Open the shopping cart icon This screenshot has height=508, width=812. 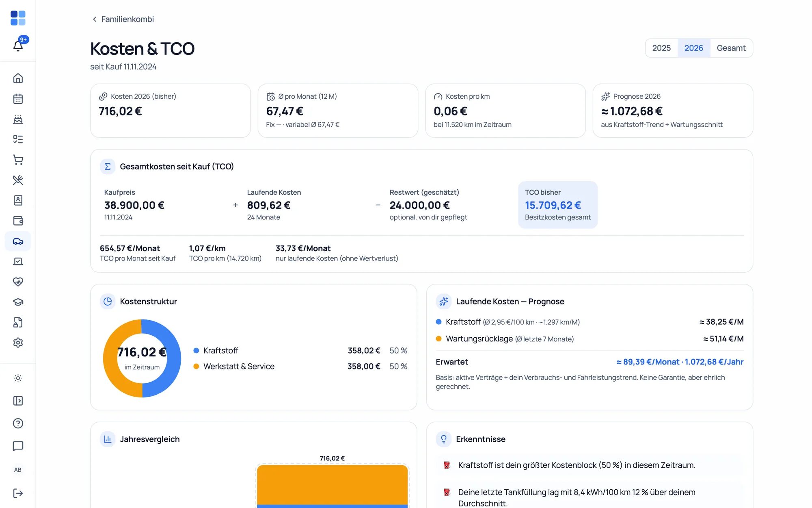18,160
